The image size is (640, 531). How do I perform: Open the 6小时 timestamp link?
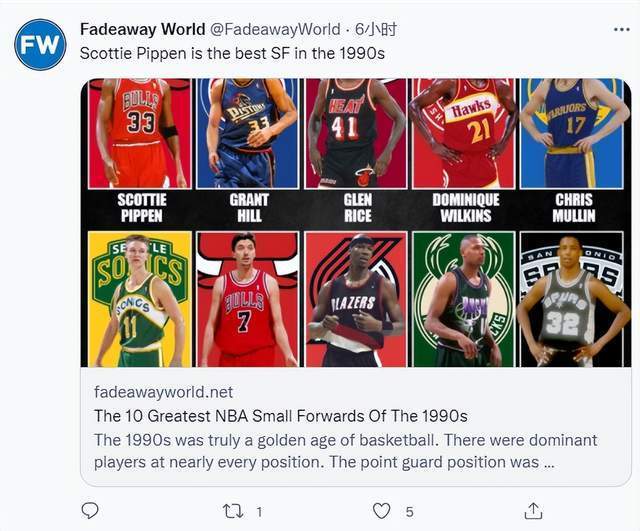(x=376, y=29)
